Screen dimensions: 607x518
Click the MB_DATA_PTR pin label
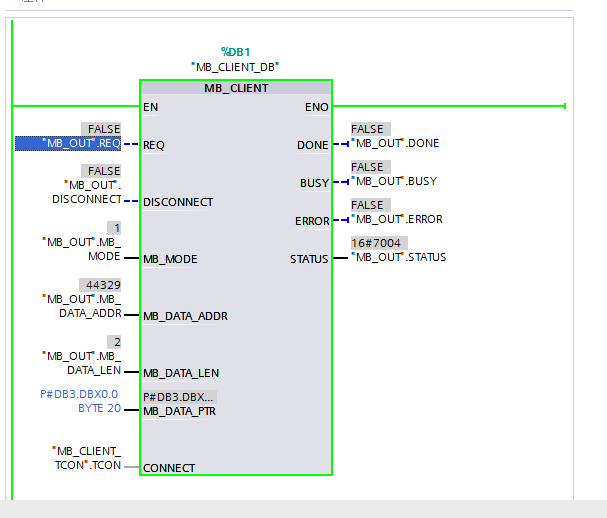179,411
